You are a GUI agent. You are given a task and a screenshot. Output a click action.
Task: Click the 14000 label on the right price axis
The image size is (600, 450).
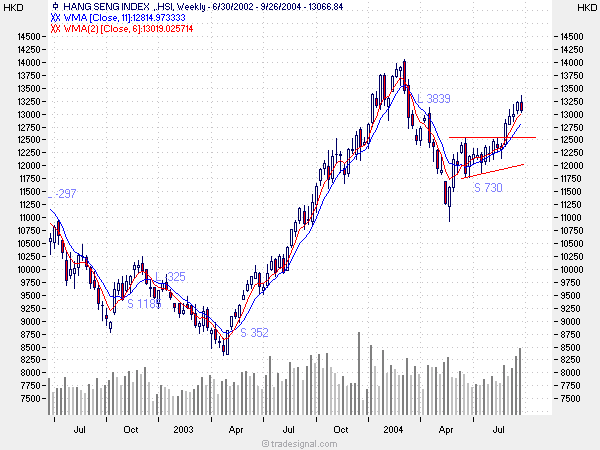(x=572, y=63)
